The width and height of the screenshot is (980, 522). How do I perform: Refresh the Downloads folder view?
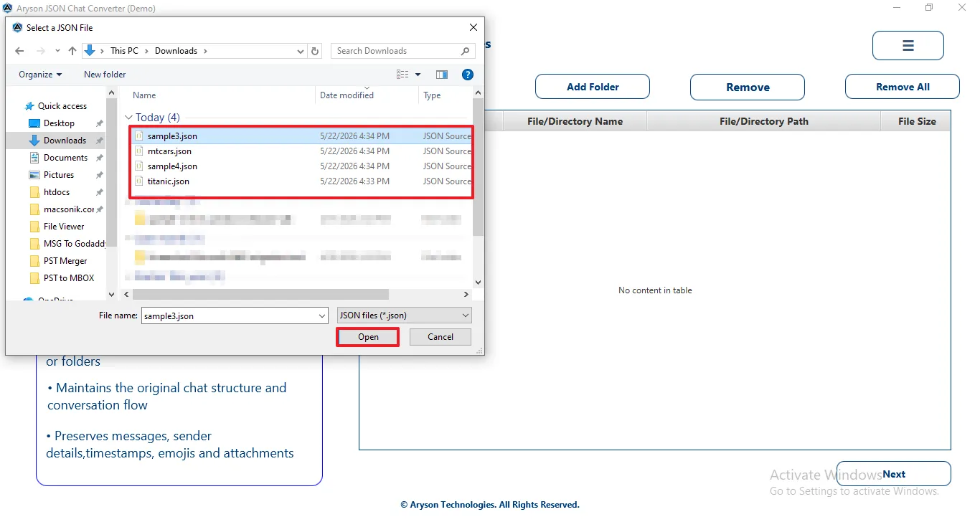pyautogui.click(x=315, y=51)
